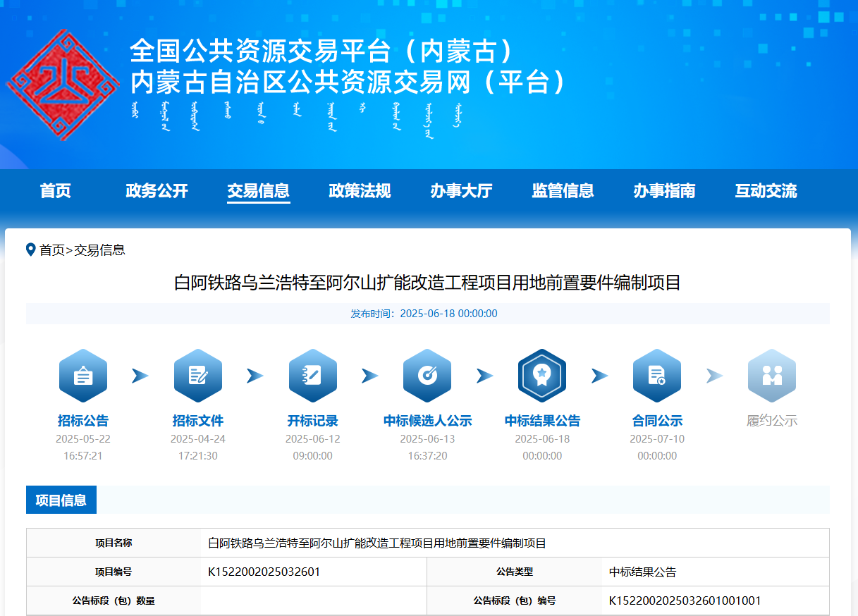Open the 中标结果公告 badge icon
This screenshot has height=616, width=858.
point(542,376)
